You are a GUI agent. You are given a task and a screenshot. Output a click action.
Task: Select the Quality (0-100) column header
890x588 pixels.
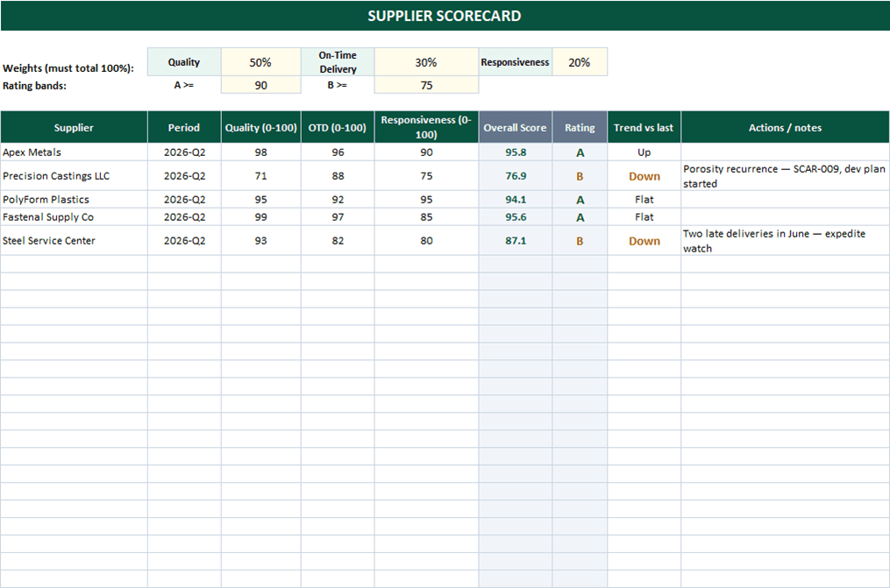click(260, 127)
